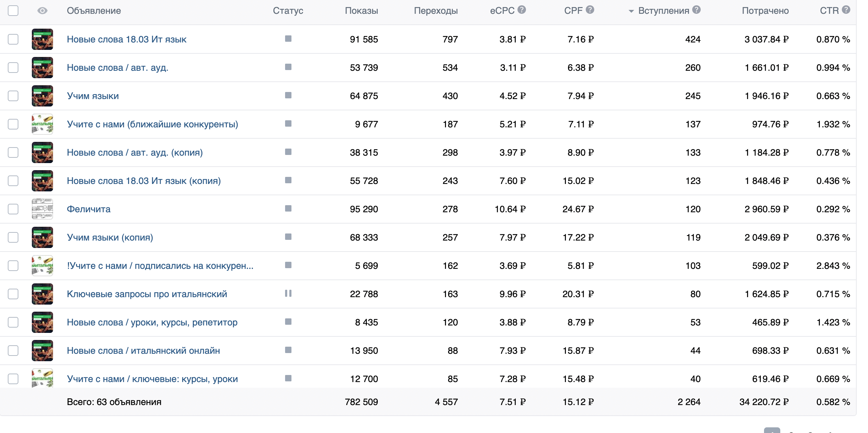Viewport: 868px width, 433px height.
Task: Sort table by Показы column header
Action: [361, 11]
